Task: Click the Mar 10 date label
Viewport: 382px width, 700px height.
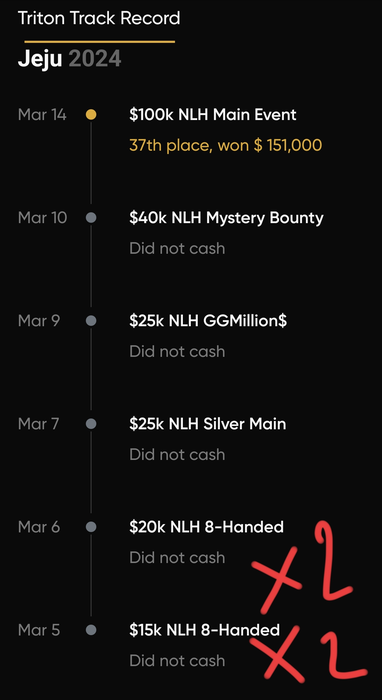Action: pyautogui.click(x=42, y=218)
